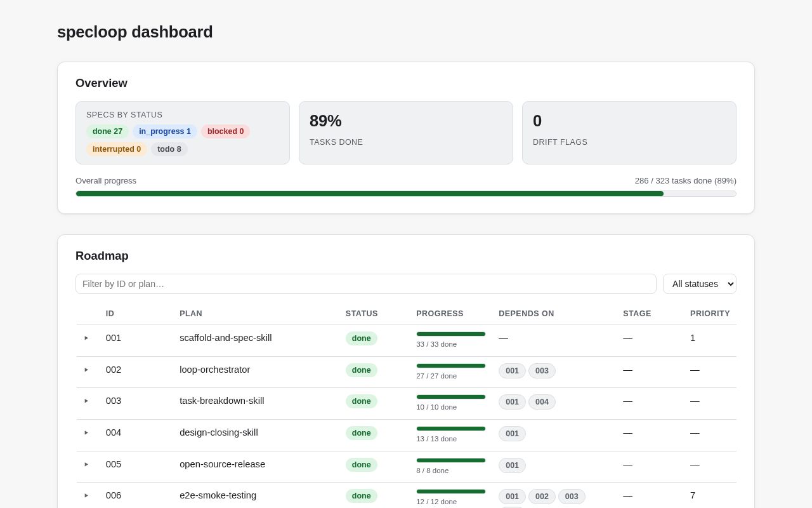
Task: Click the DEPENDS ON column header
Action: pyautogui.click(x=527, y=314)
